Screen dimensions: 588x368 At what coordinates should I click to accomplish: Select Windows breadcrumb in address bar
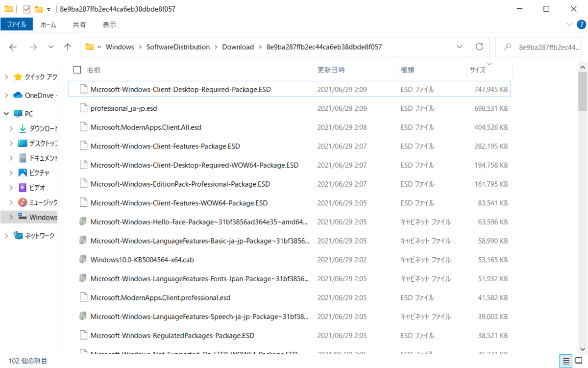[x=120, y=47]
